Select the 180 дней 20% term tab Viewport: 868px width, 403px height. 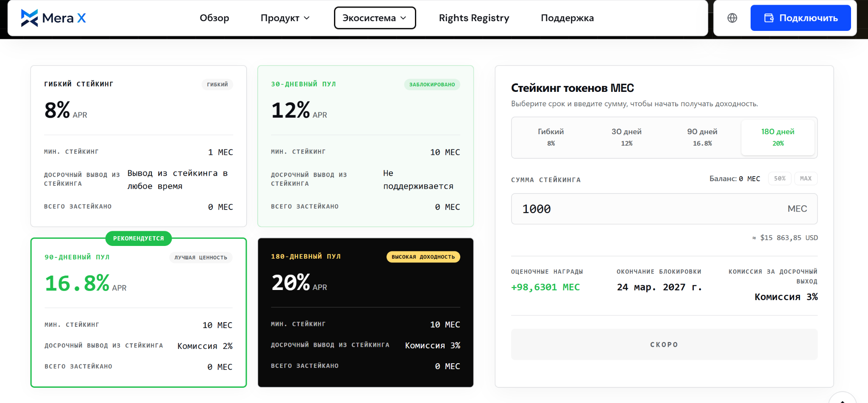point(778,137)
